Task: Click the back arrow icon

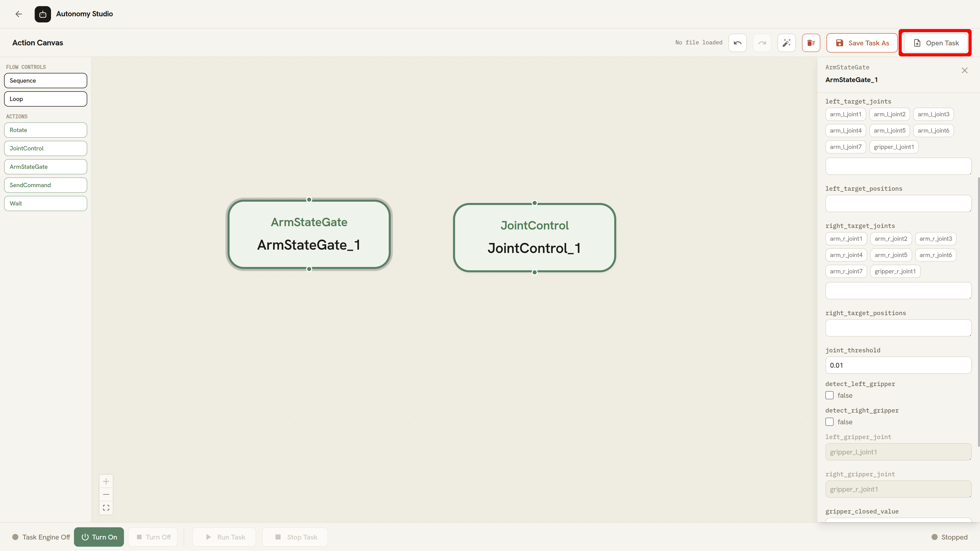Action: 19,14
